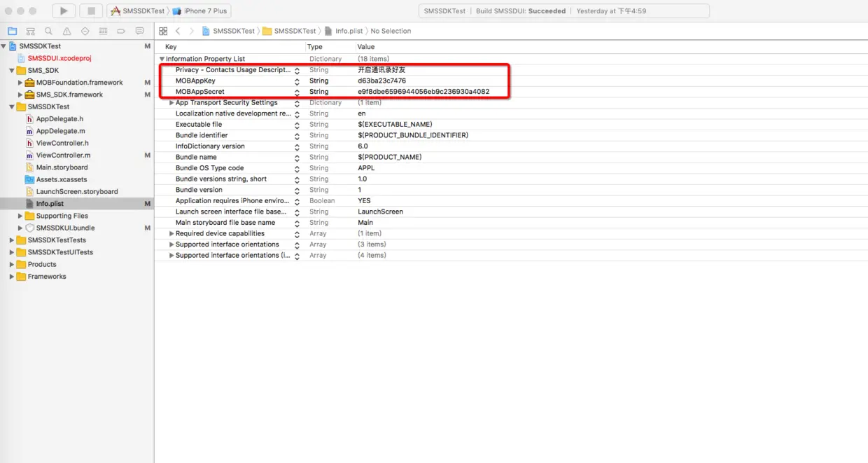Switch to the Symbol navigator icon
Viewport: 868px width, 463px height.
point(30,32)
